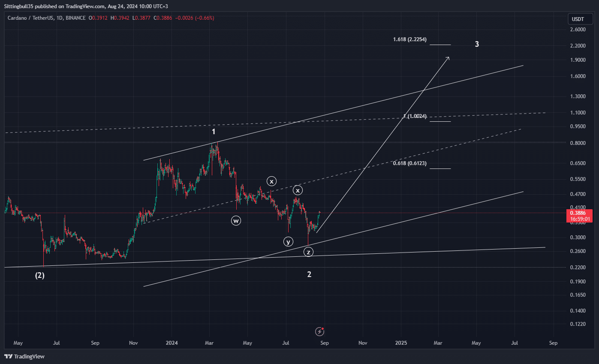Screen dimensions: 599x364
Task: Click 0.8000 on the price axis
Action: tap(579, 143)
